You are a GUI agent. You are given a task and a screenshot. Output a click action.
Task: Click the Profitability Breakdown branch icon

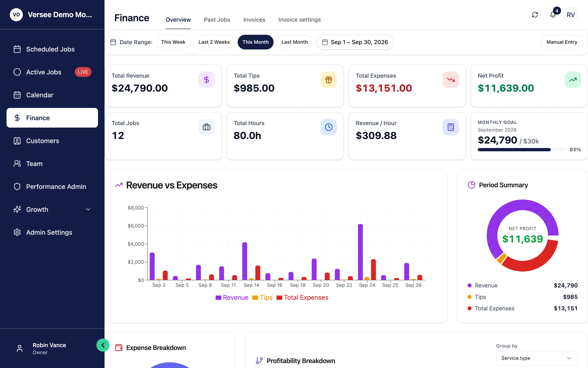pos(259,361)
